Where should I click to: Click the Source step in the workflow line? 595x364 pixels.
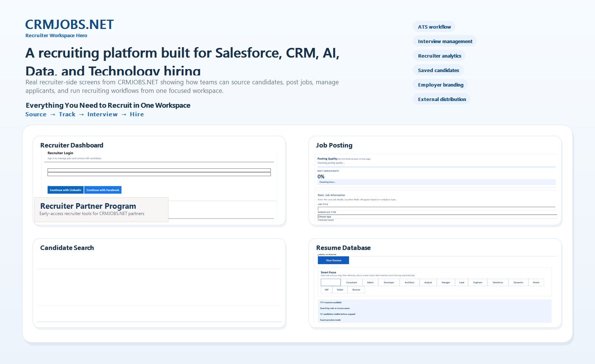point(36,114)
